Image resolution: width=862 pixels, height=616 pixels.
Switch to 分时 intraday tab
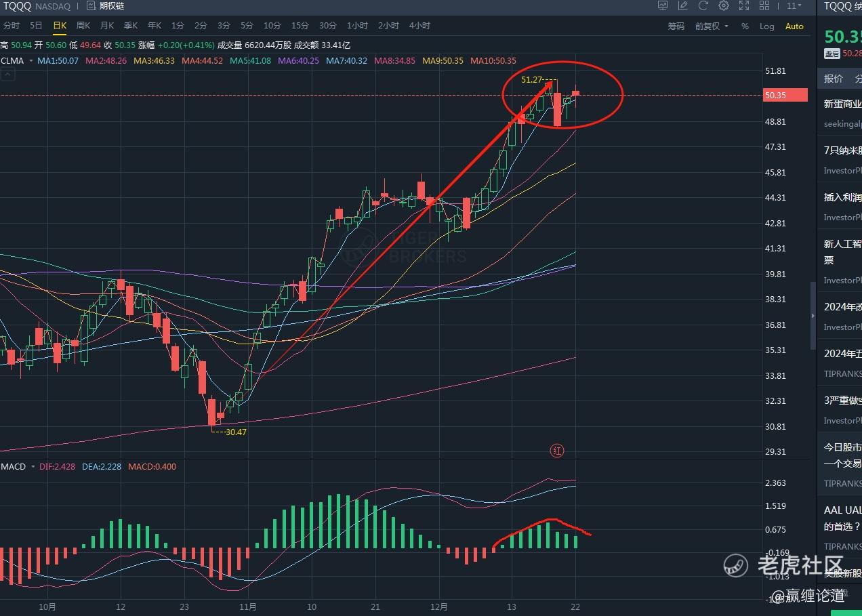coord(12,26)
